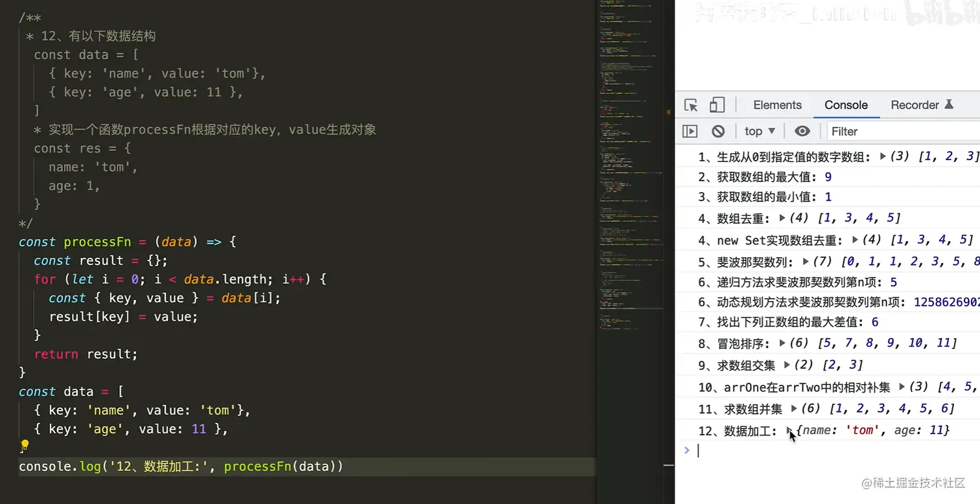The width and height of the screenshot is (980, 504).
Task: Click the "name: 'tom'," comment line
Action: [93, 167]
